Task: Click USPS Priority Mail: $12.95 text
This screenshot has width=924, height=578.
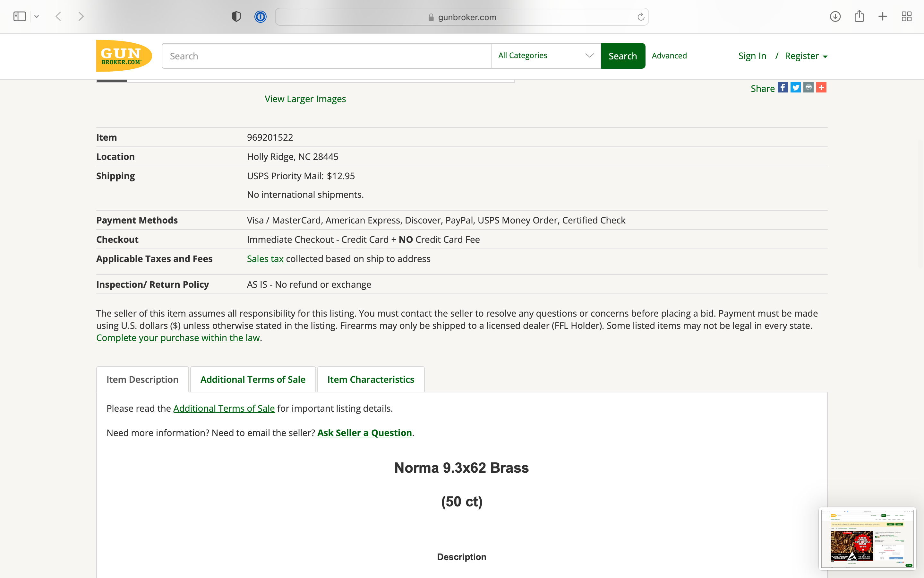Action: point(301,176)
